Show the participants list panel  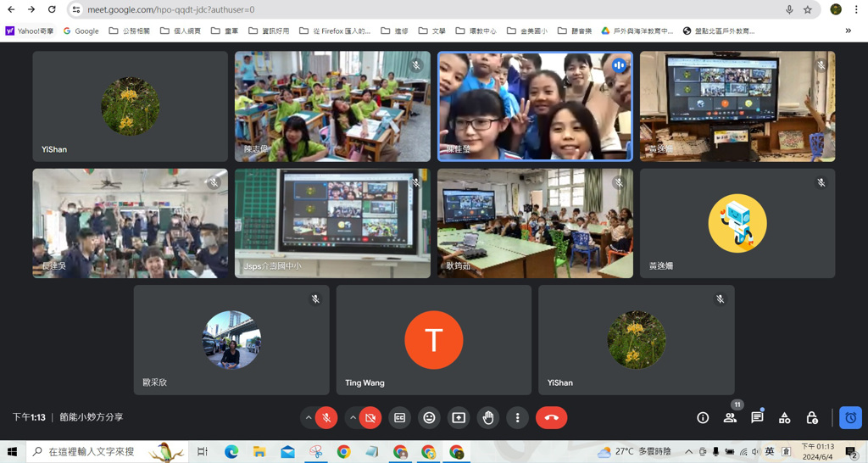[730, 417]
